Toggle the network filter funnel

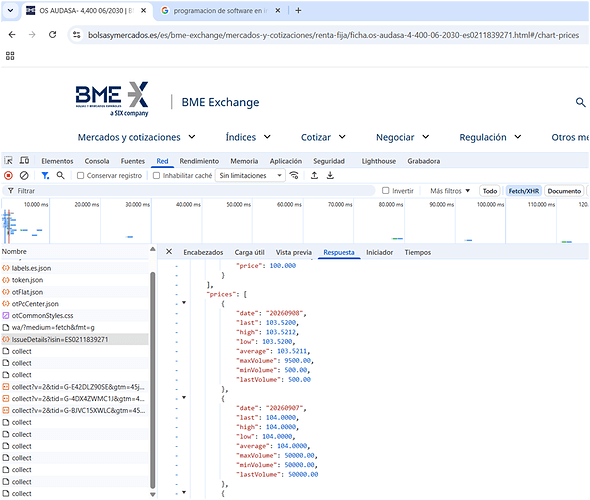tap(45, 175)
